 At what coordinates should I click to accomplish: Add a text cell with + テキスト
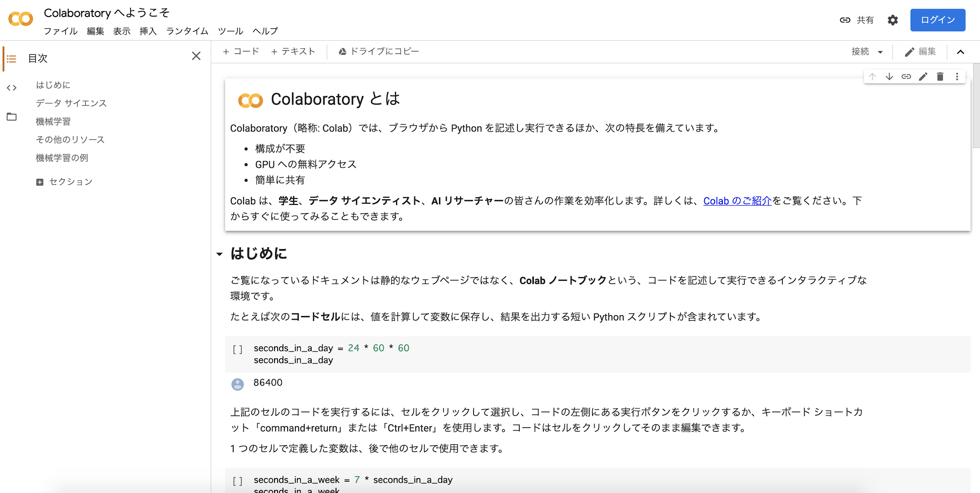(x=293, y=51)
